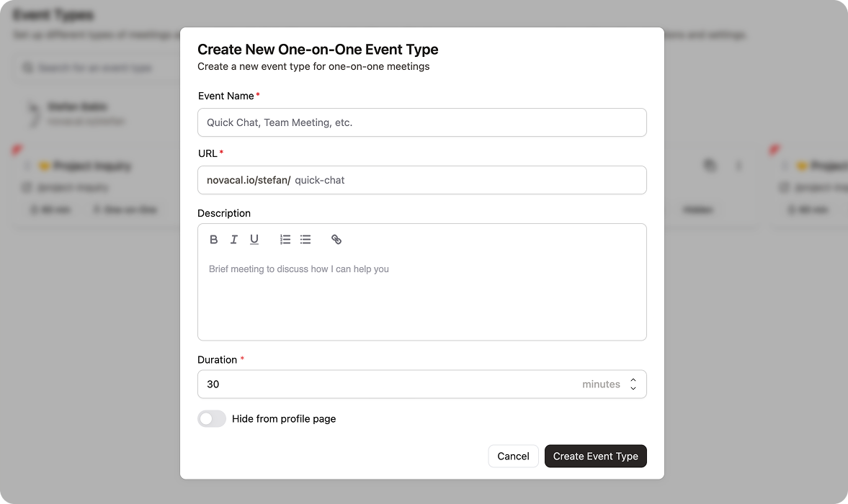Open the three-dot options menu on the event card
This screenshot has width=848, height=504.
(738, 165)
